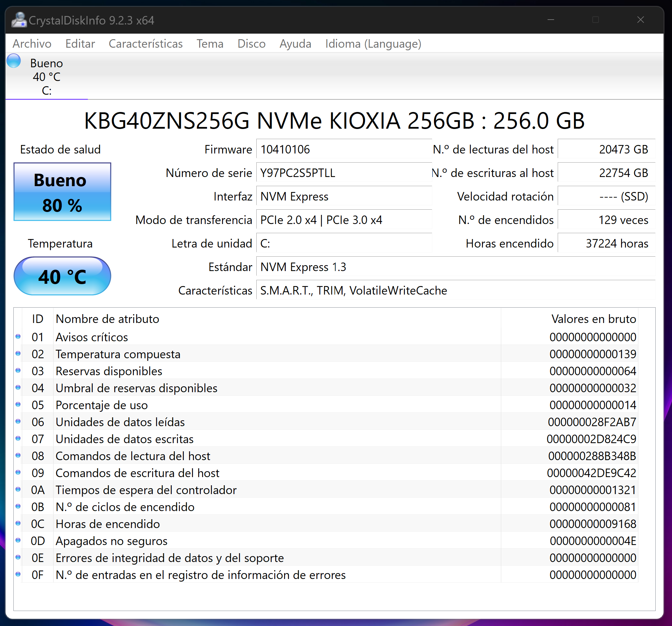Click status dot for Comandos de escritura del host
The height and width of the screenshot is (626, 672).
point(18,473)
